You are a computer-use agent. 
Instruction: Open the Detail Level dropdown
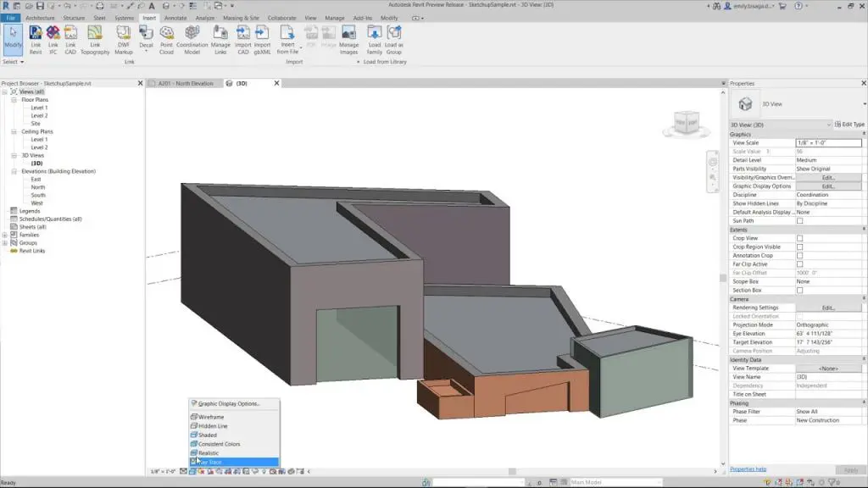(826, 160)
